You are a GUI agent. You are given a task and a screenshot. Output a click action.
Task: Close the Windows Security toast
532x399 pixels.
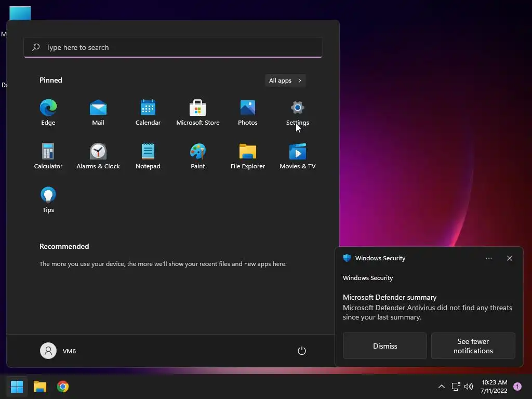pyautogui.click(x=509, y=258)
